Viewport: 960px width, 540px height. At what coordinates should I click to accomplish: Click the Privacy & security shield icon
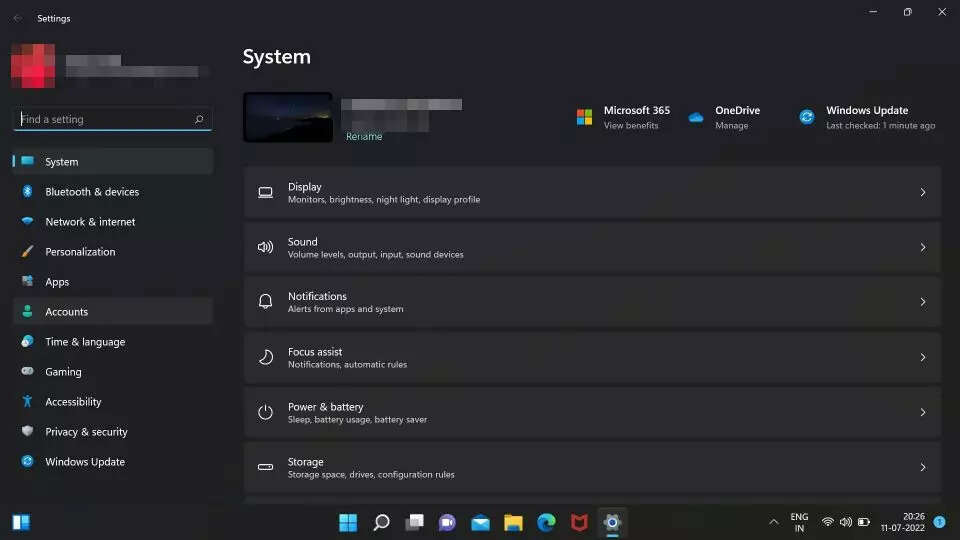[x=27, y=432]
